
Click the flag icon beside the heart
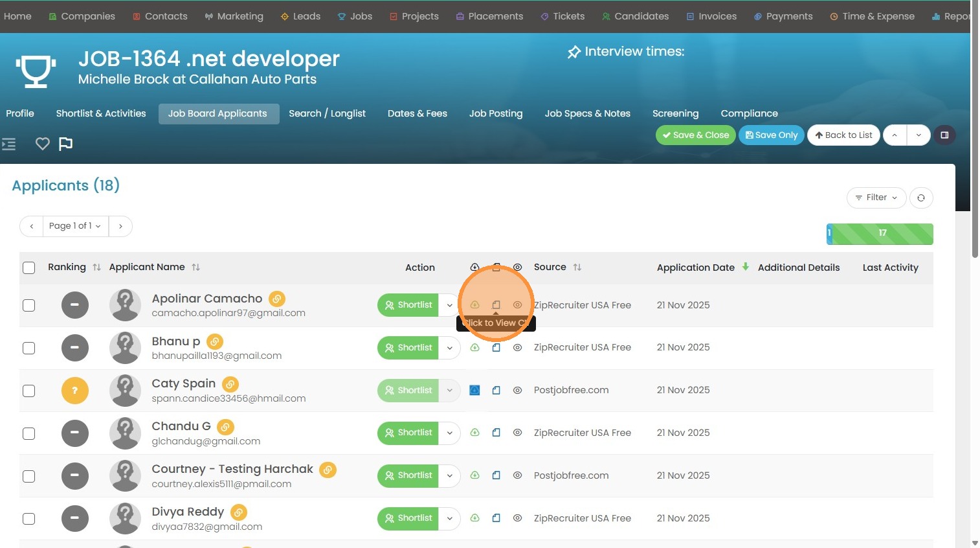coord(65,144)
